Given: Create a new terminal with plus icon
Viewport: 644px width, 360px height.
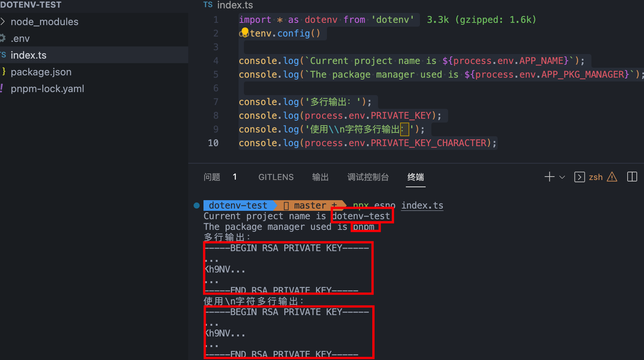Looking at the screenshot, I should click(549, 177).
